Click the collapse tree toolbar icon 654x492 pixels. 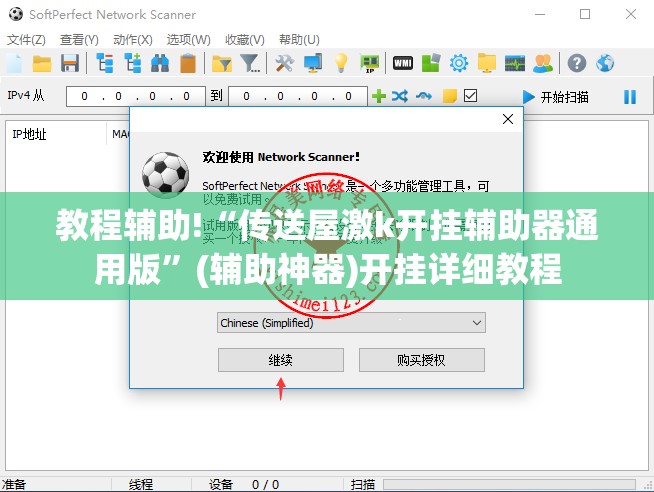pyautogui.click(x=105, y=63)
